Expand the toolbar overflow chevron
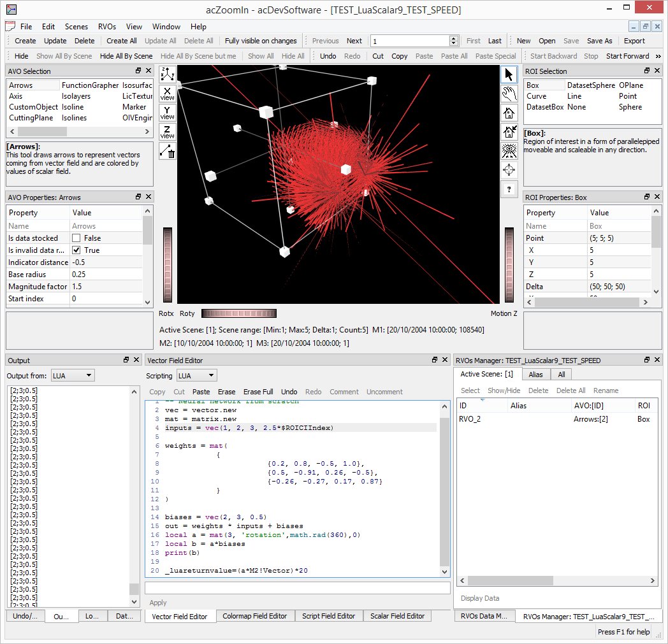The width and height of the screenshot is (668, 644). (x=658, y=56)
